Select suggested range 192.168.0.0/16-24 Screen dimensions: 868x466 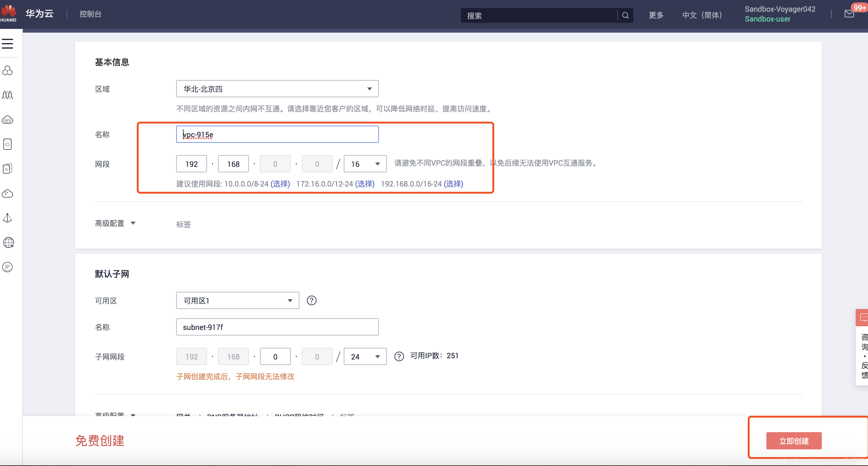[453, 184]
